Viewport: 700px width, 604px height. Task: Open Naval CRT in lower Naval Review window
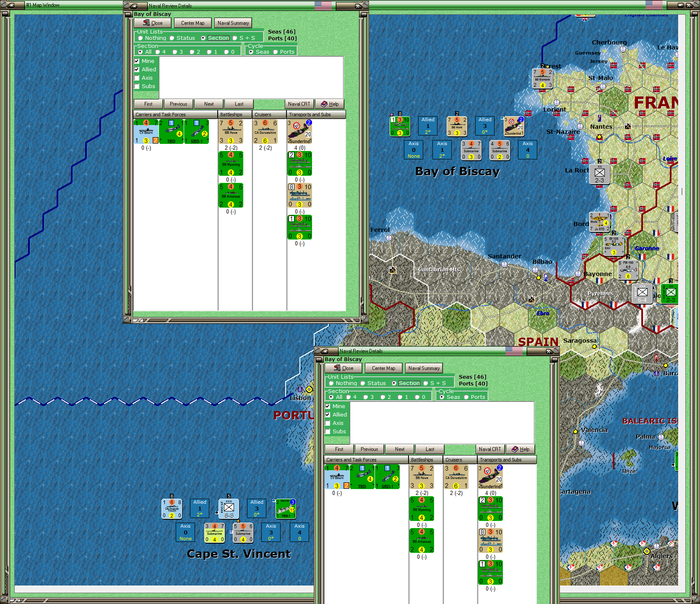(490, 449)
